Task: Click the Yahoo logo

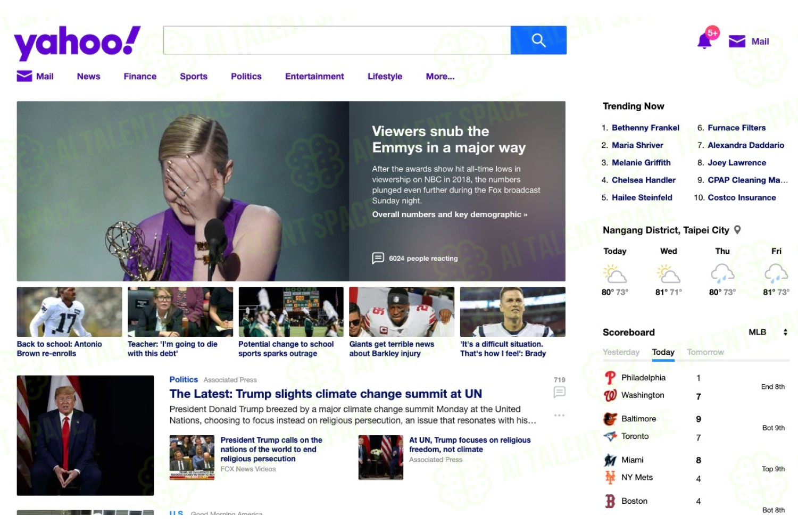Action: [x=77, y=43]
